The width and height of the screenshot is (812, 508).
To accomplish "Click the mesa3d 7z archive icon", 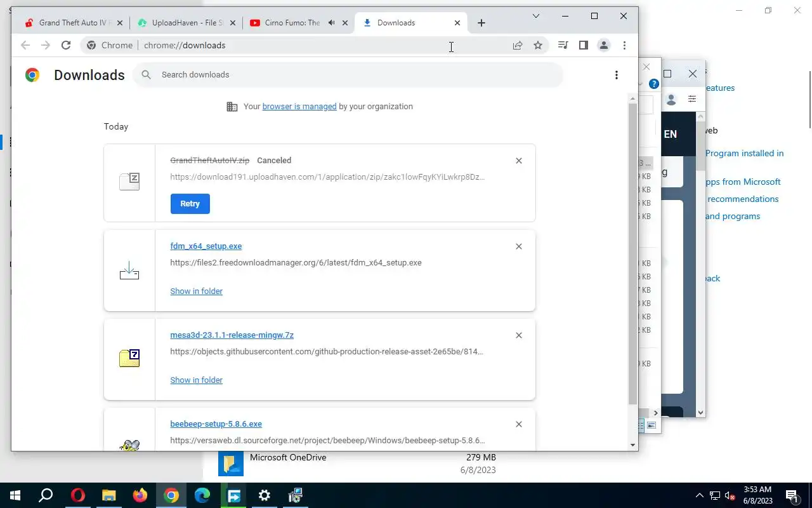I will tap(129, 358).
